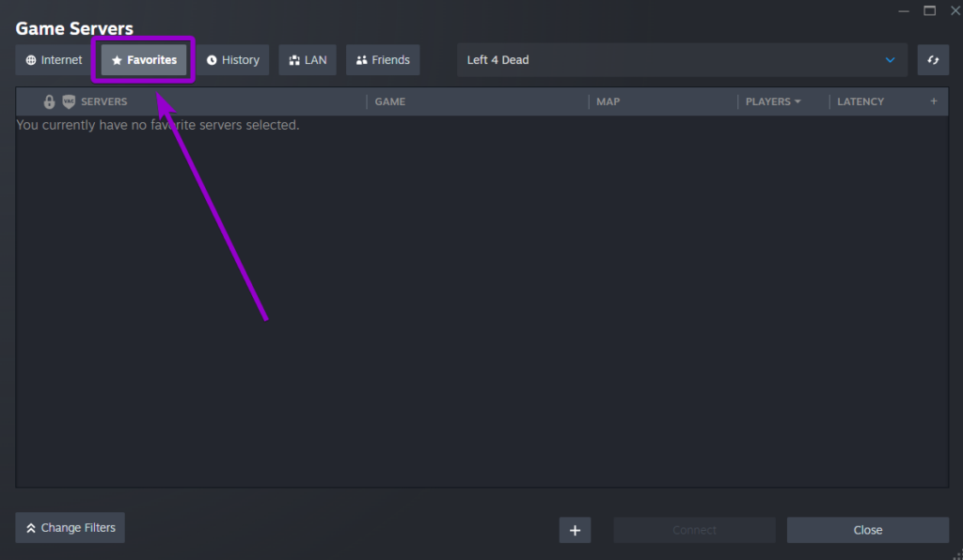The height and width of the screenshot is (560, 963).
Task: Click the refresh servers icon
Action: [932, 59]
